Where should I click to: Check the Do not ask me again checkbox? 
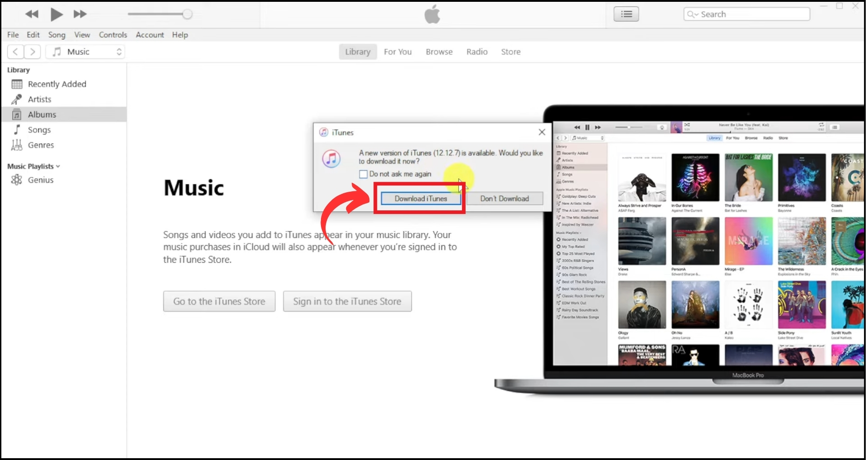363,174
